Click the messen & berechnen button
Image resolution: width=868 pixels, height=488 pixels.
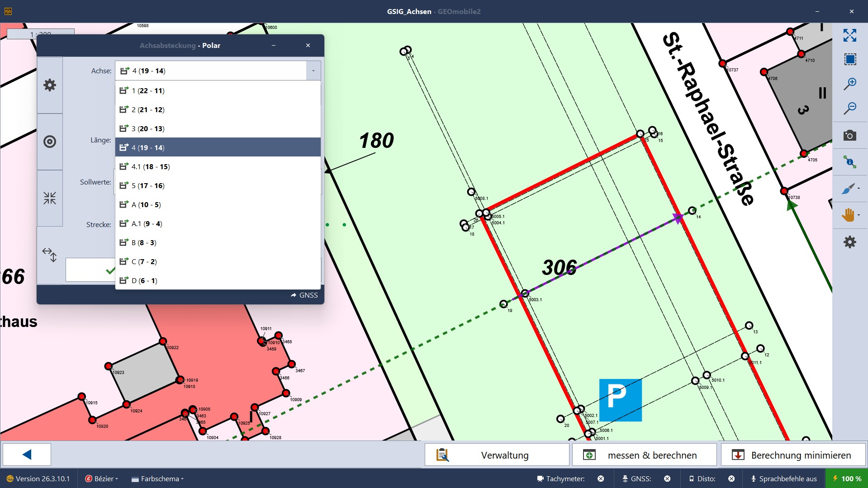pos(644,455)
